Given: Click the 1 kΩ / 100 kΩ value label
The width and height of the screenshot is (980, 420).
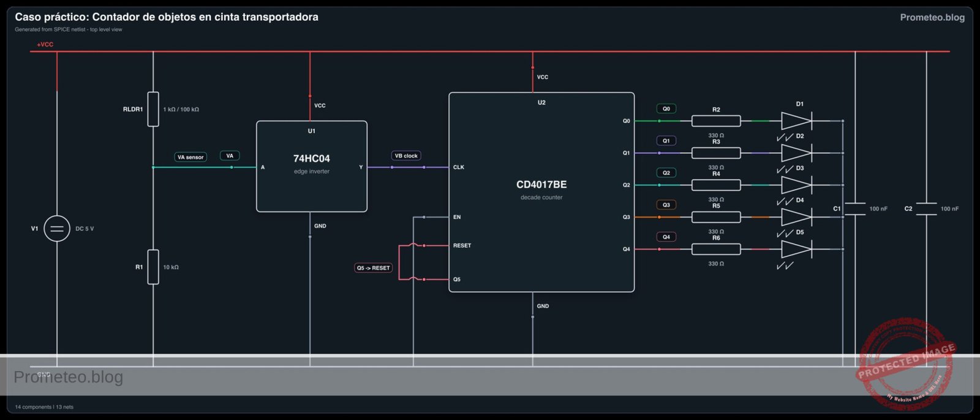Looking at the screenshot, I should 181,109.
